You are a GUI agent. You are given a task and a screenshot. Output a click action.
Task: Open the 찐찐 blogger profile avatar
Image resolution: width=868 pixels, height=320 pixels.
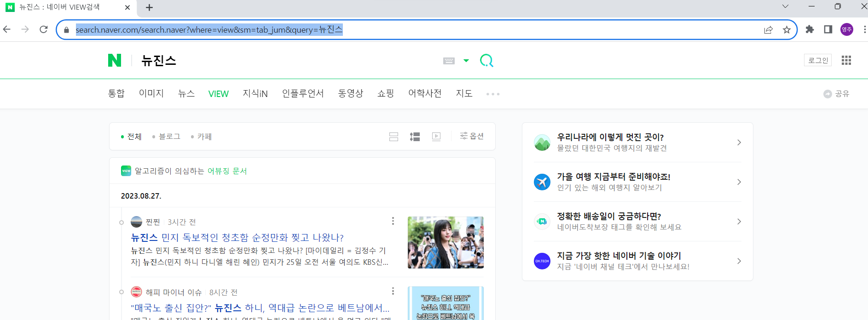(x=136, y=222)
